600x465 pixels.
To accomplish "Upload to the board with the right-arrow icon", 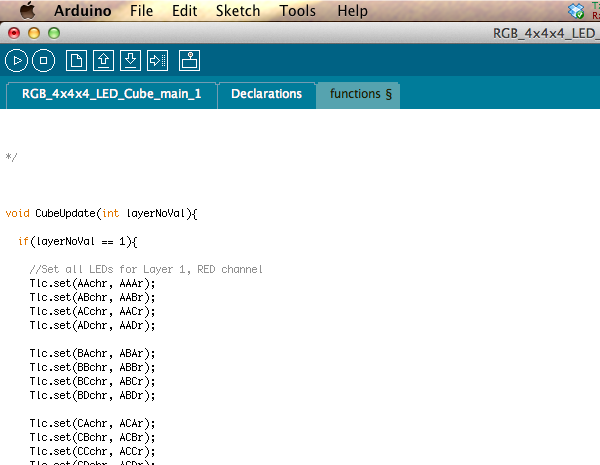I will coord(158,60).
